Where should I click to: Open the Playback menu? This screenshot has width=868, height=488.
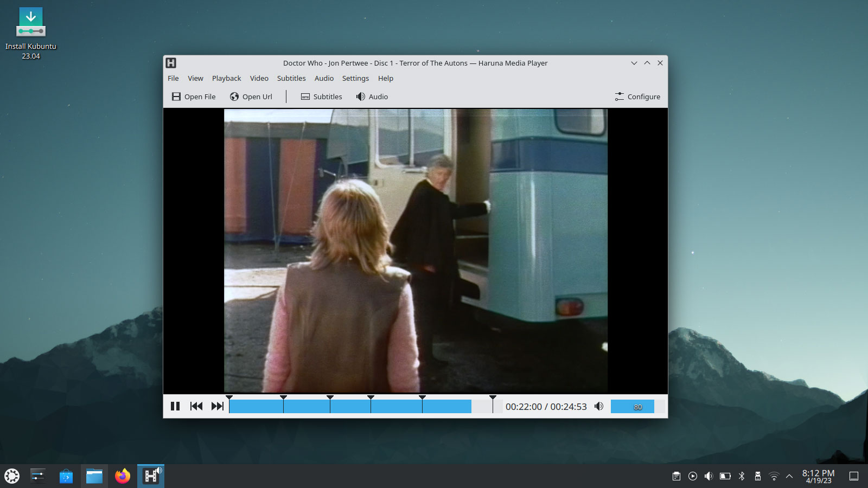[x=226, y=78]
